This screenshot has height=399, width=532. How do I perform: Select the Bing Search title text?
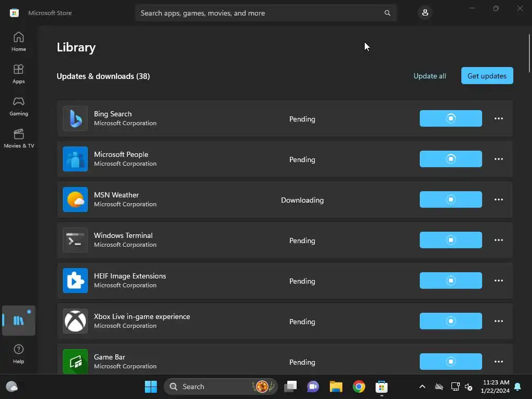(x=113, y=114)
